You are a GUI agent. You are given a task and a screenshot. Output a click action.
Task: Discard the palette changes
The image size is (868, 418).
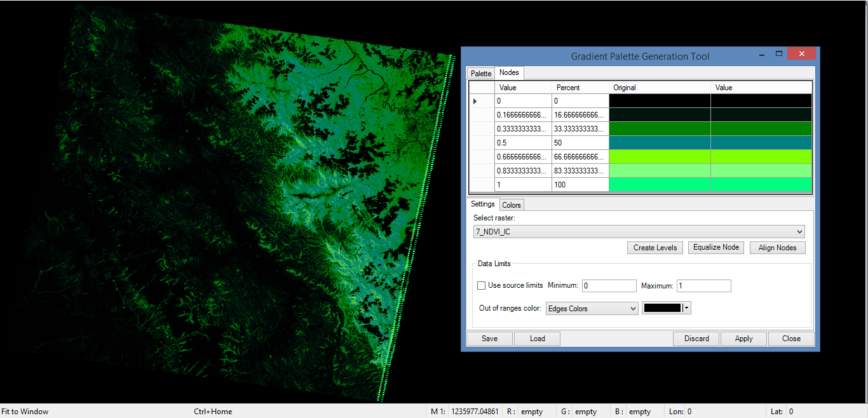pyautogui.click(x=696, y=339)
